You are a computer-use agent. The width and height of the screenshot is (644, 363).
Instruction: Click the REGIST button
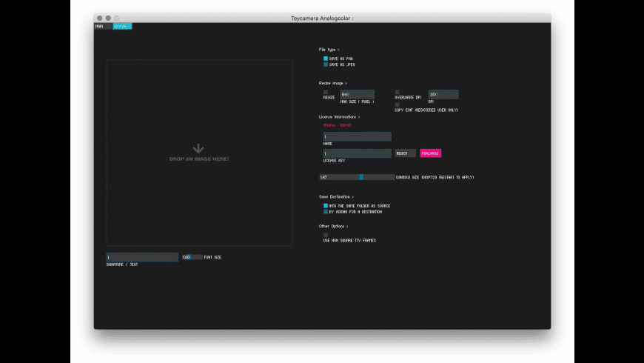pyautogui.click(x=406, y=153)
